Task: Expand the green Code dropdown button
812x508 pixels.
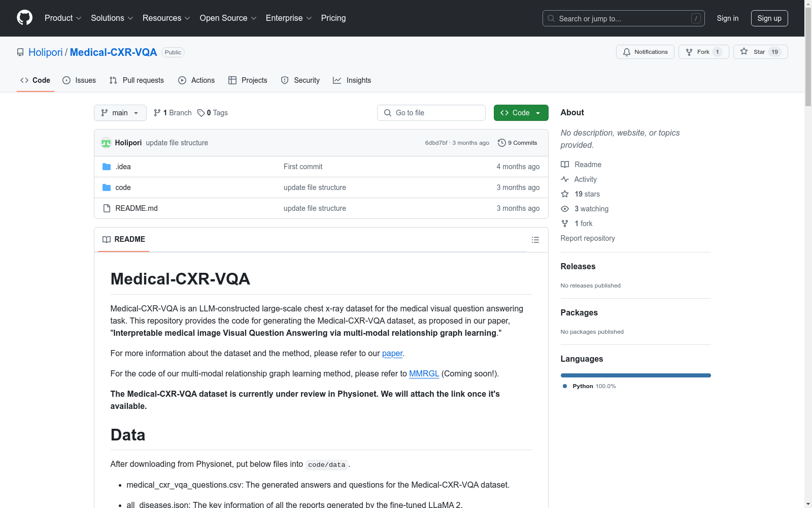Action: click(x=521, y=113)
